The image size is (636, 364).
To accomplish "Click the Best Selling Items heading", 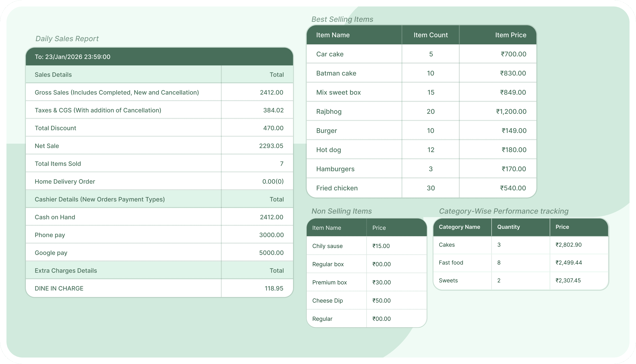I will 342,19.
